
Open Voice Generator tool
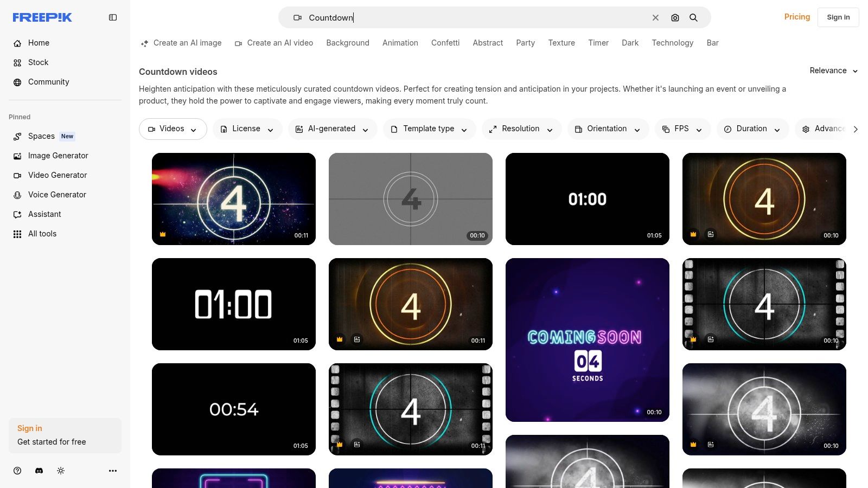[65, 195]
